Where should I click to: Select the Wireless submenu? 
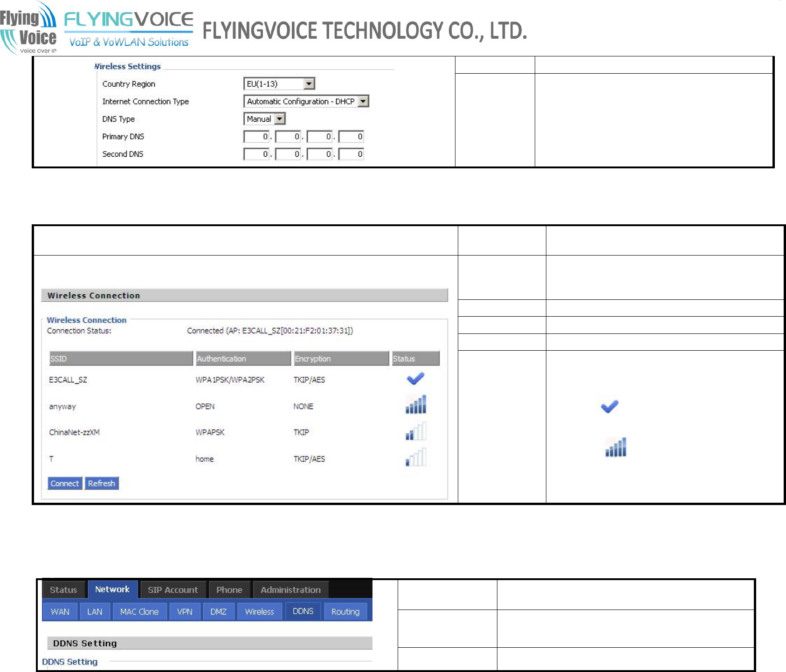(x=260, y=611)
